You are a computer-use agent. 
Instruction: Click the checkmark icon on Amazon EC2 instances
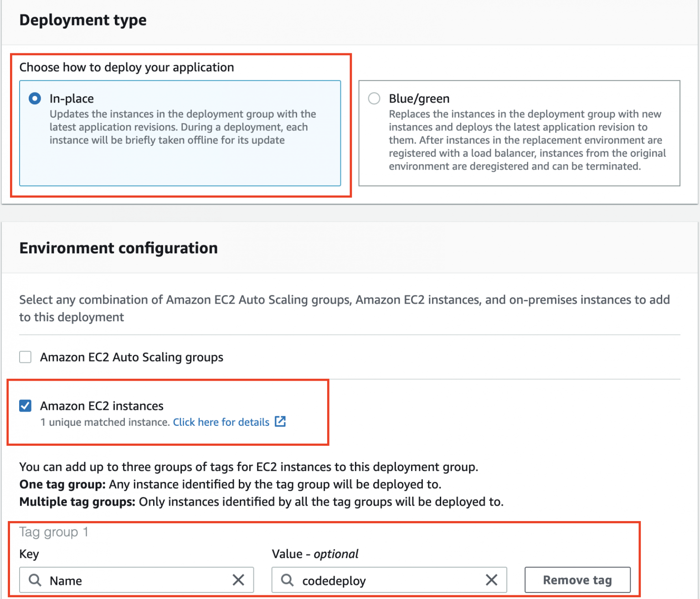point(25,406)
